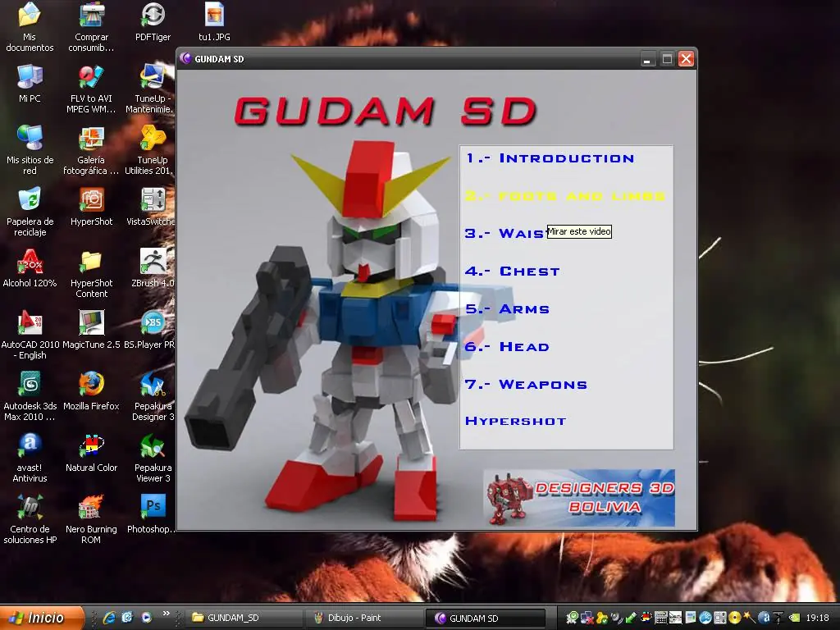Switch to Dibujo - Paint taskbar button
Viewport: 840px width, 630px height.
tap(363, 618)
